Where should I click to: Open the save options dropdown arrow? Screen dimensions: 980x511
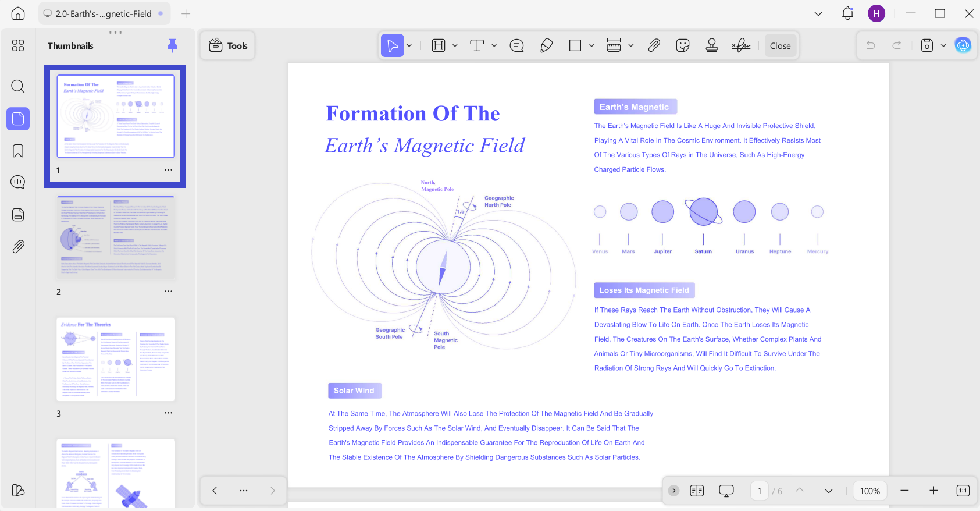coord(943,45)
